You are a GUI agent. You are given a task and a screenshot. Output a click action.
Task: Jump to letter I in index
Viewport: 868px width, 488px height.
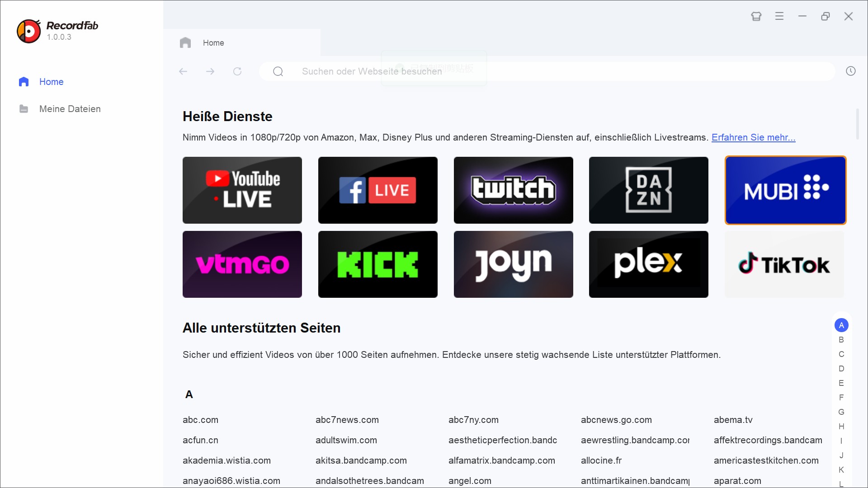coord(841,441)
